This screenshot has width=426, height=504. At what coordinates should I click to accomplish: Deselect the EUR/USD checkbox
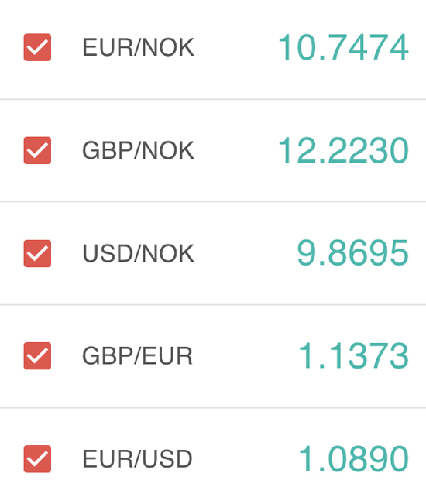[x=37, y=458]
